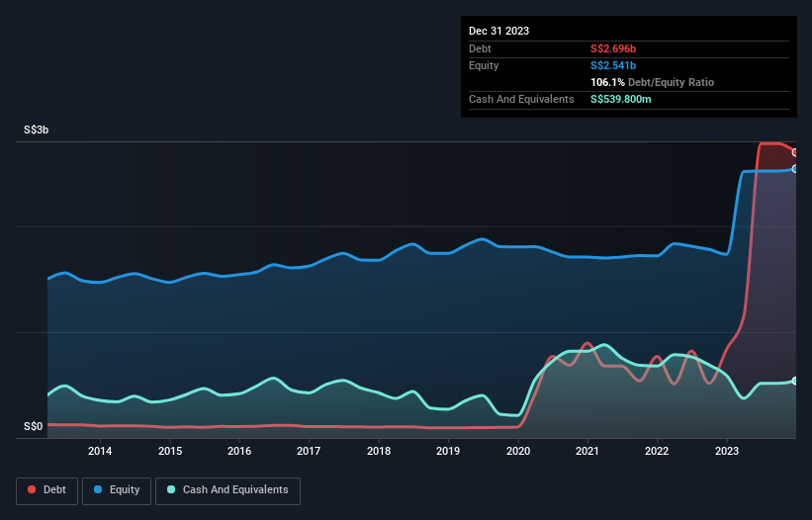Toggle the Equity series legend button
812x520 pixels.
click(x=117, y=490)
